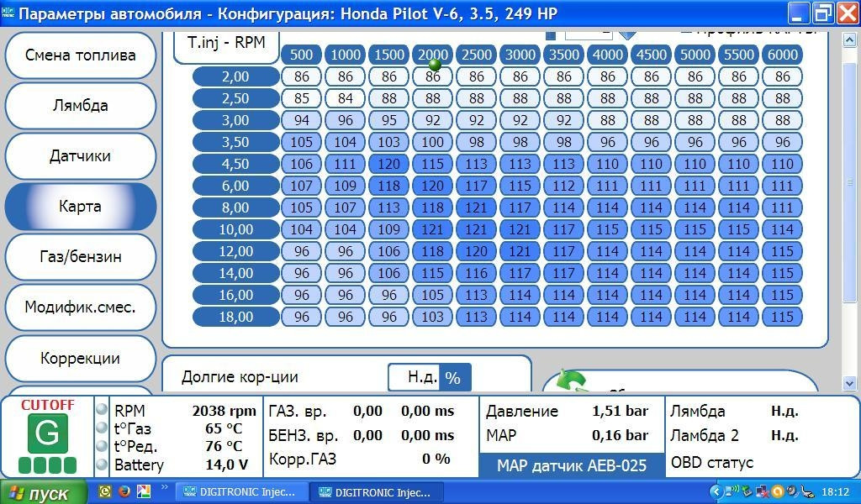Click cell 103 in row 18,00 column 2000
Image resolution: width=861 pixels, height=504 pixels.
pyautogui.click(x=433, y=317)
